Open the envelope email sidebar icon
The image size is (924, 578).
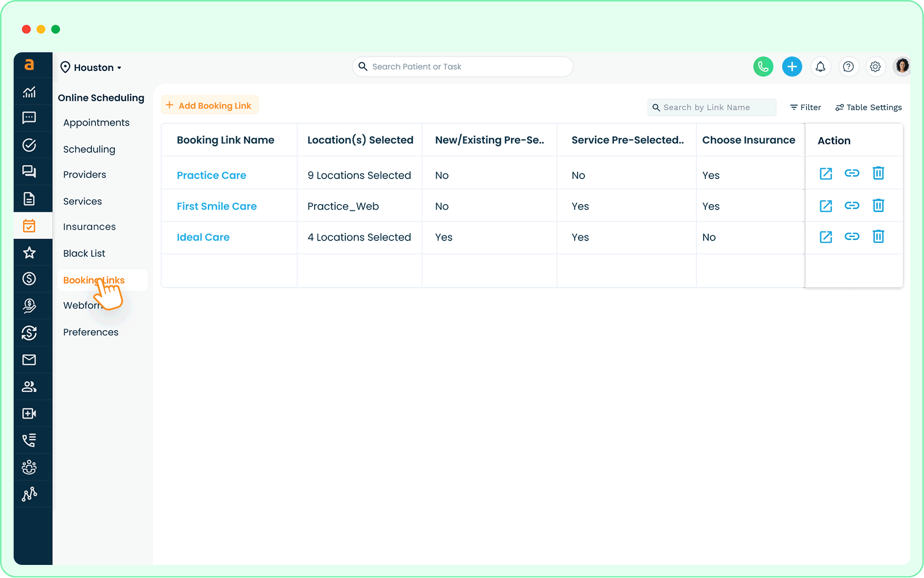[30, 360]
